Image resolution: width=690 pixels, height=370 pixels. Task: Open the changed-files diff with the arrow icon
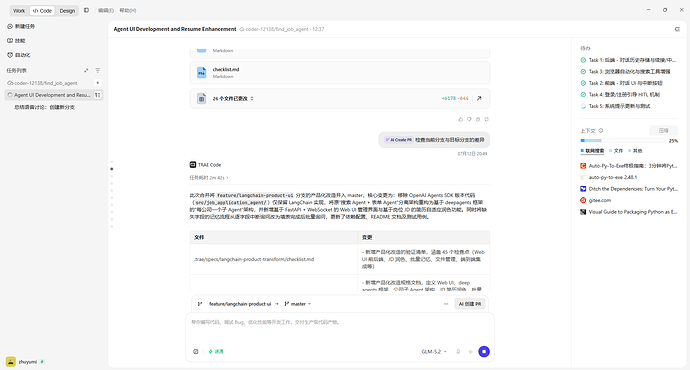pyautogui.click(x=479, y=99)
